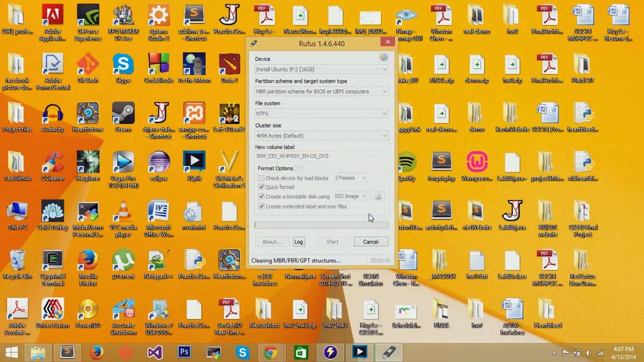
Task: Open the Partition scheme dropdown
Action: pyautogui.click(x=321, y=92)
